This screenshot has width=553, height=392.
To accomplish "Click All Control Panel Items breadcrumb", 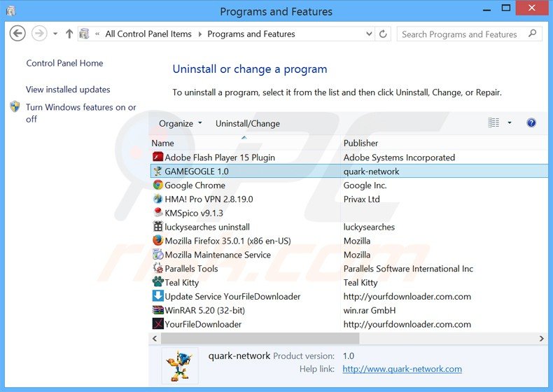I will [x=148, y=34].
